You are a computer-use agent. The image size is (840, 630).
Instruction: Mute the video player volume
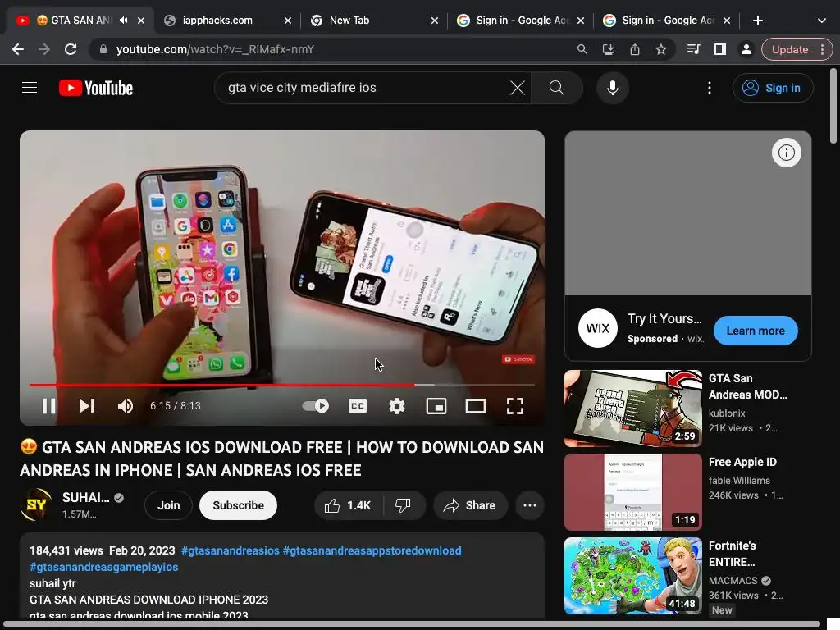[126, 406]
